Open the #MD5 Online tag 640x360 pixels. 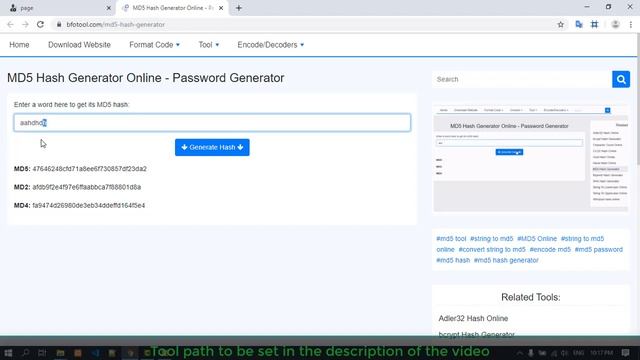tap(537, 239)
